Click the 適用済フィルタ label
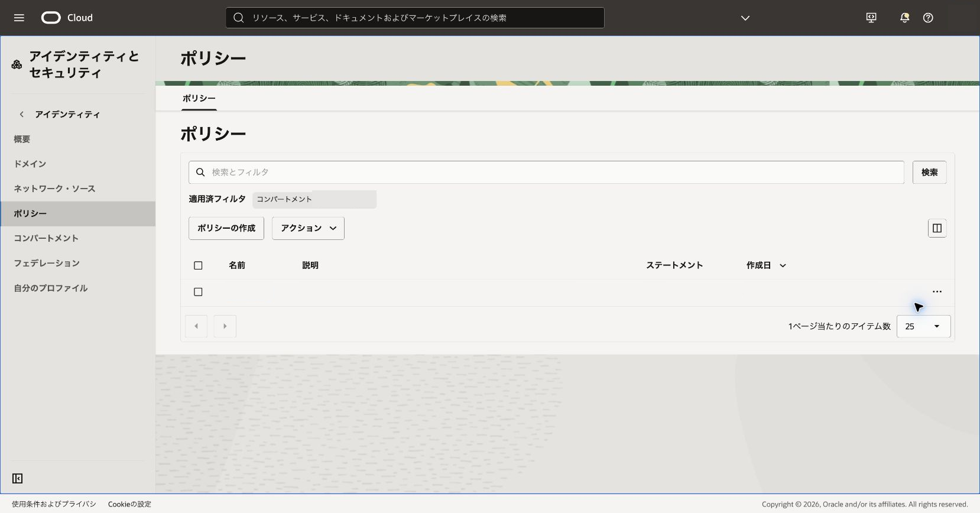Screen dimensions: 980x513 pos(217,199)
